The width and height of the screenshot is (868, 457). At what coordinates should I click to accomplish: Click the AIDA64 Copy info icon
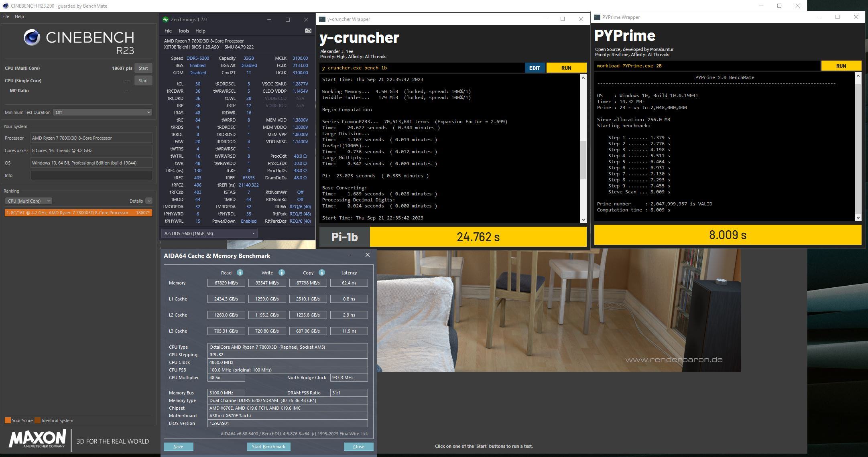tap(322, 272)
